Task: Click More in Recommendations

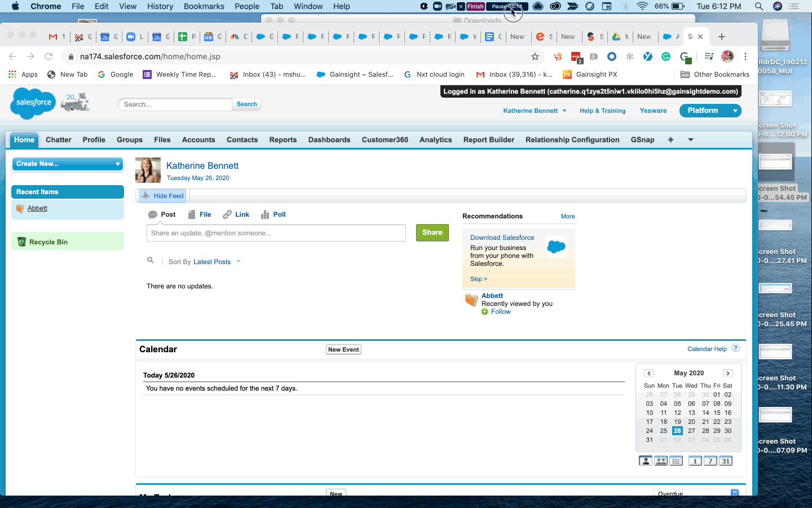Action: 568,216
